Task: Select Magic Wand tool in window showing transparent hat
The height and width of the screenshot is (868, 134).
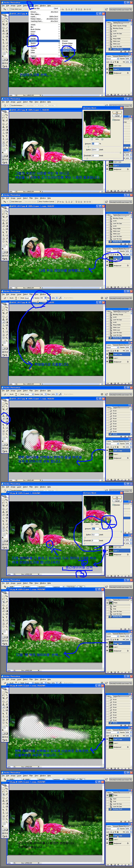Action: pos(7,406)
